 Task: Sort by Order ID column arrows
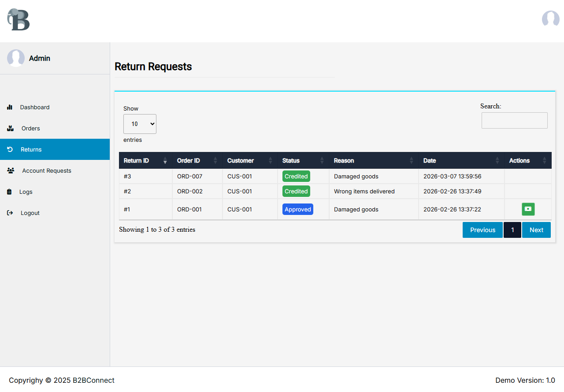click(x=215, y=160)
